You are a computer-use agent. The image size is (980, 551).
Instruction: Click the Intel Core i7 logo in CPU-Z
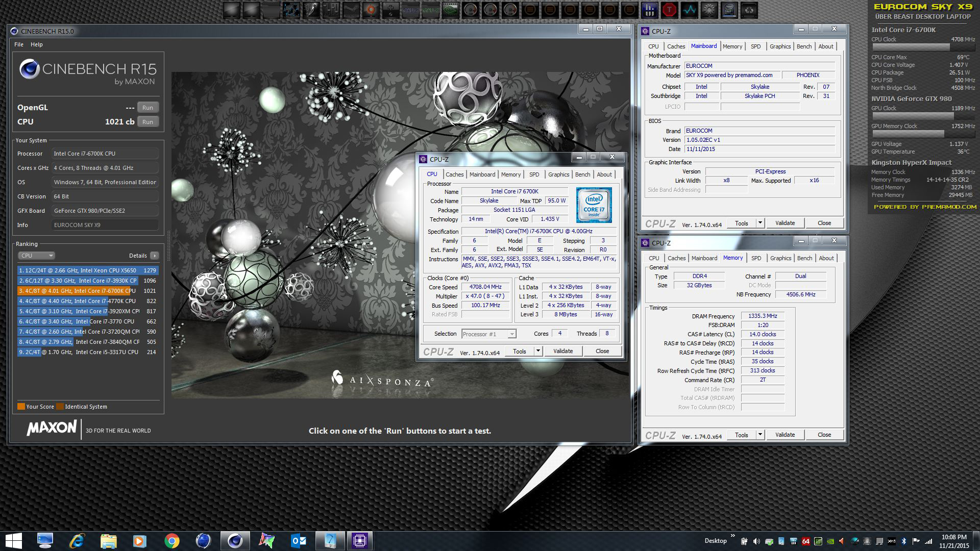coord(594,205)
